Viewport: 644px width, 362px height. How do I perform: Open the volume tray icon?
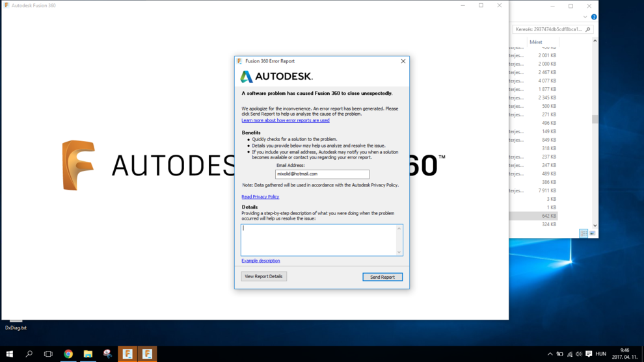coord(579,354)
